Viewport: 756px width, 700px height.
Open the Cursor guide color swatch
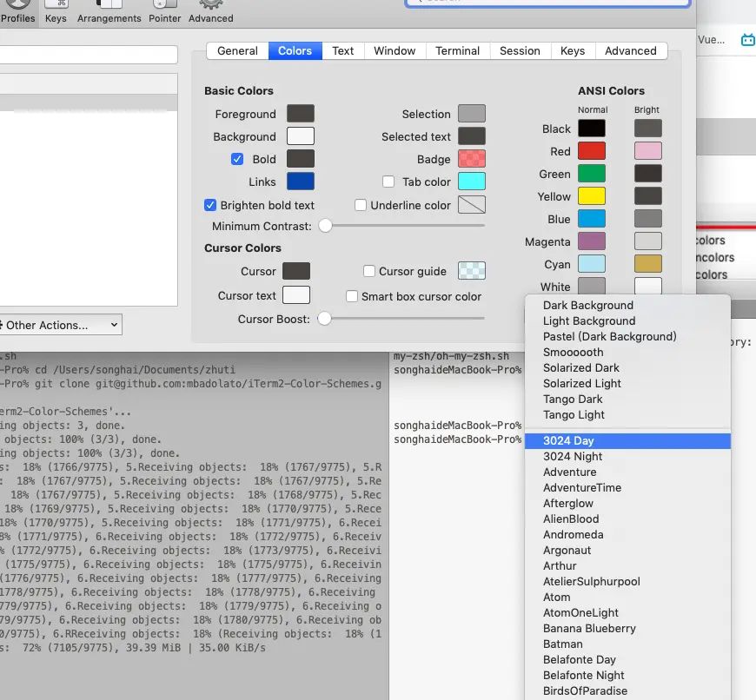click(x=472, y=271)
